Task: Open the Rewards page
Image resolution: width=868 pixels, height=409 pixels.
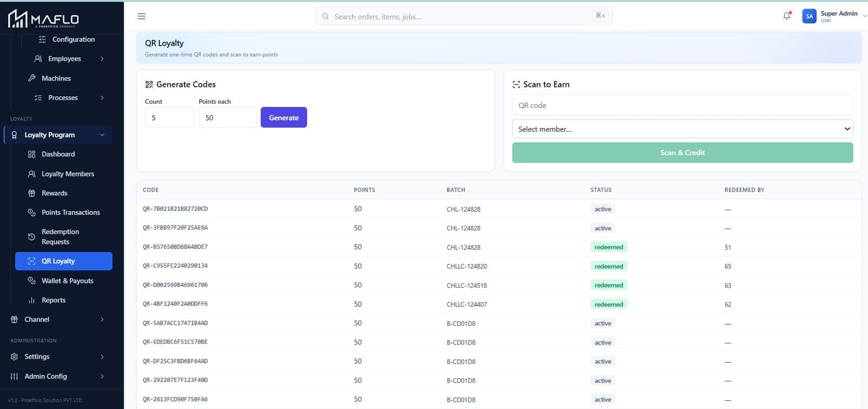Action: (x=54, y=193)
